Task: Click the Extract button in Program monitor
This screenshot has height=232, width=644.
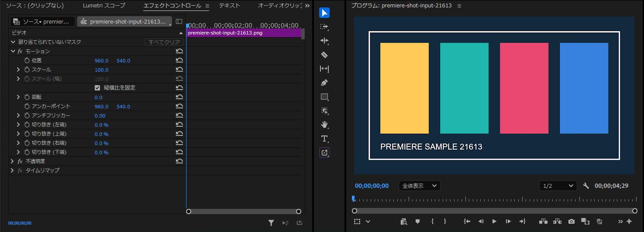Action: click(557, 222)
